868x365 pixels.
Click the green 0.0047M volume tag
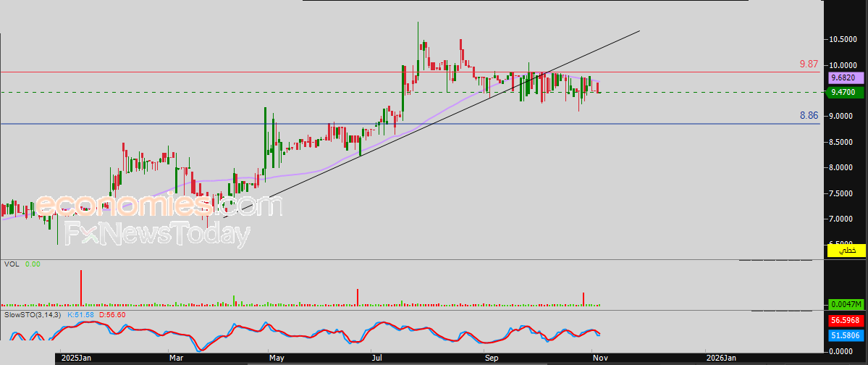pyautogui.click(x=846, y=304)
